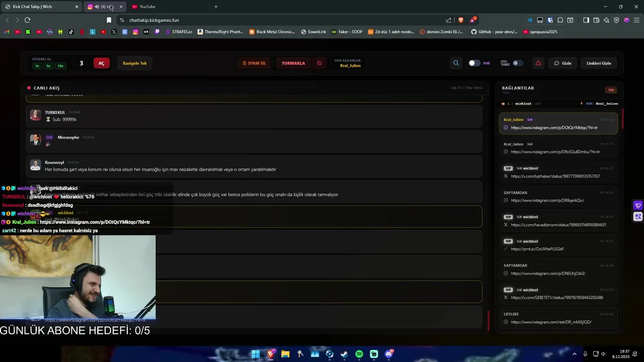
Task: Click the Linkleri Gizle button
Action: [x=599, y=63]
